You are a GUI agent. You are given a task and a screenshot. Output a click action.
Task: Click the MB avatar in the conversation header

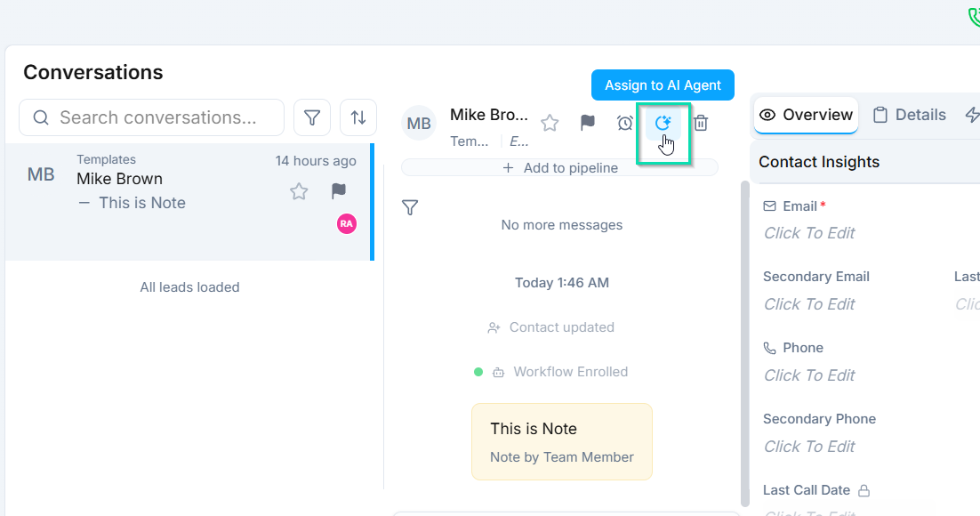point(419,124)
